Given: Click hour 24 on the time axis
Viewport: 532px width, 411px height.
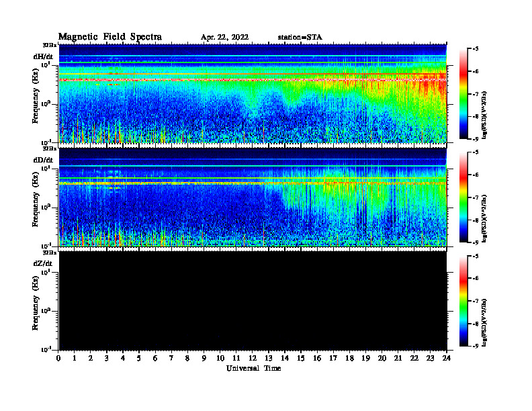Looking at the screenshot, I should point(447,358).
